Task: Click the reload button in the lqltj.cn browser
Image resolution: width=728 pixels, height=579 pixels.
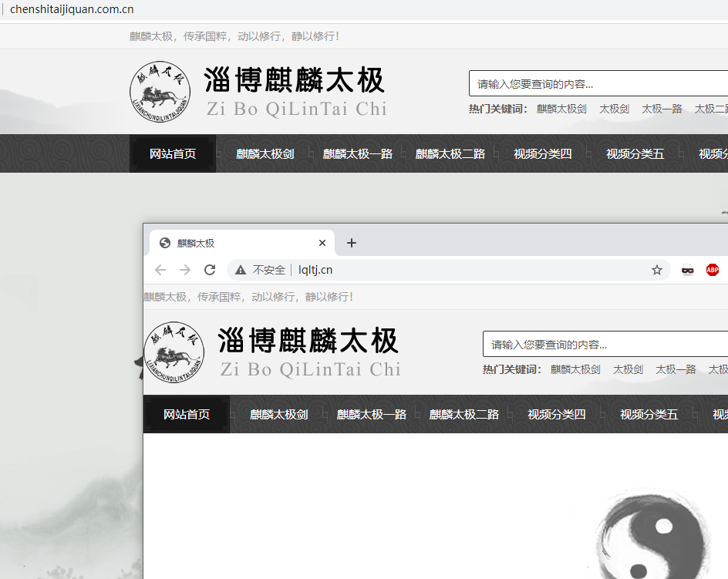Action: (210, 270)
